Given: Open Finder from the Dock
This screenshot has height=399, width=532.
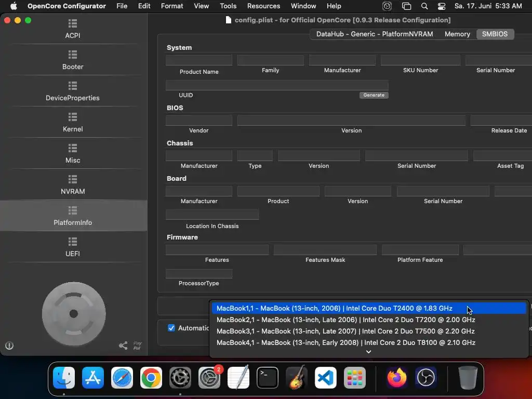Looking at the screenshot, I should point(64,377).
